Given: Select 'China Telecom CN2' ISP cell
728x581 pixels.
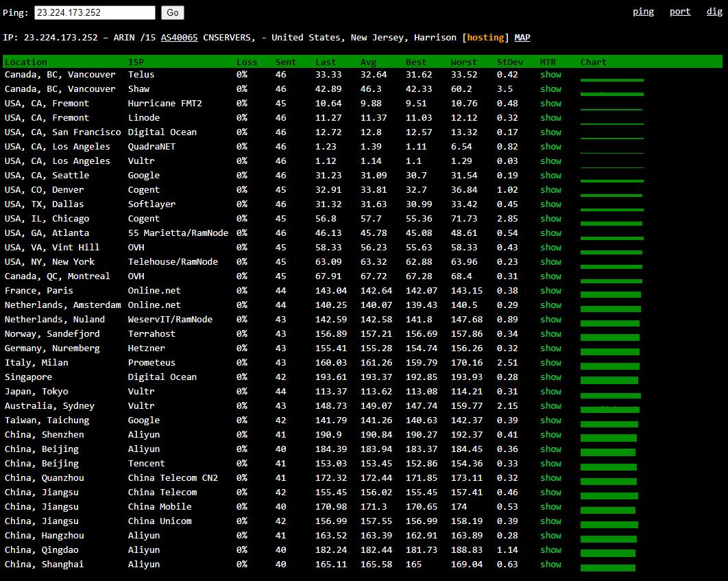Looking at the screenshot, I should pyautogui.click(x=173, y=477).
